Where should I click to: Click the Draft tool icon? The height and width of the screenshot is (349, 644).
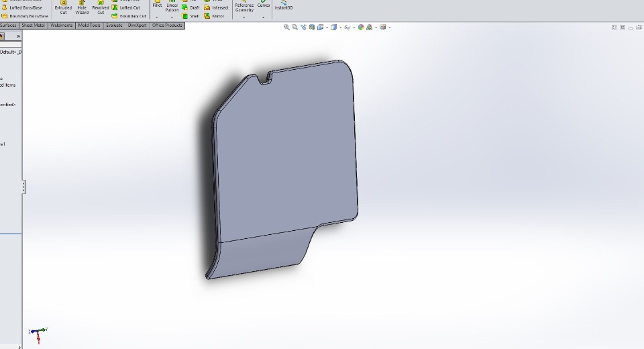[x=185, y=8]
